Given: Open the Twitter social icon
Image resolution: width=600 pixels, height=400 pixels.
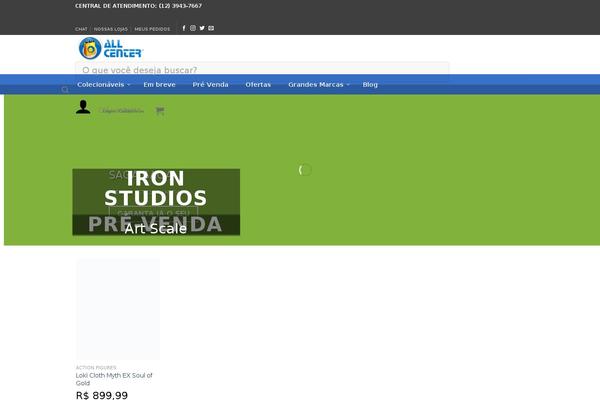Looking at the screenshot, I should [202, 28].
